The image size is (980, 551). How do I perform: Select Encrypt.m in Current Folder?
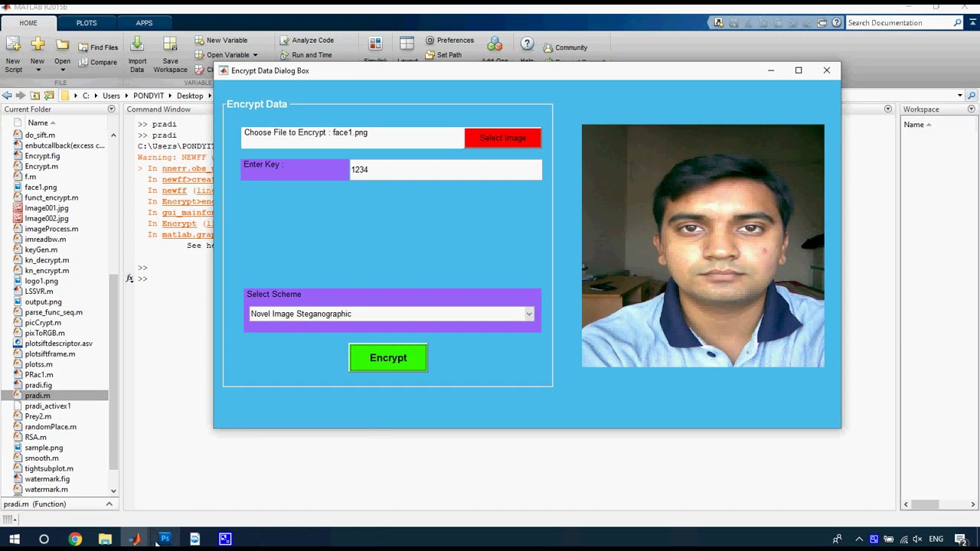(41, 166)
